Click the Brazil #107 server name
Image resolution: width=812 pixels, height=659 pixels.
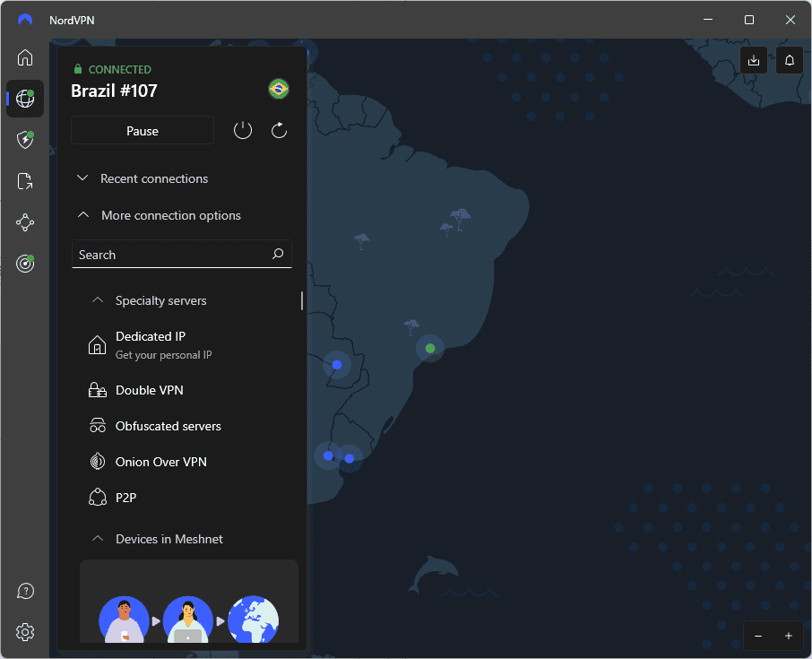(x=114, y=91)
